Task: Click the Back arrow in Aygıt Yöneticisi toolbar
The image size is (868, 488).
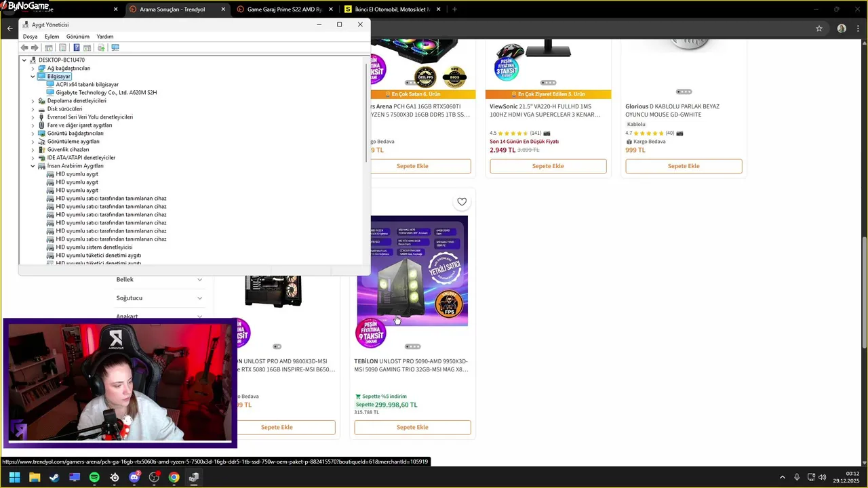Action: tap(24, 47)
